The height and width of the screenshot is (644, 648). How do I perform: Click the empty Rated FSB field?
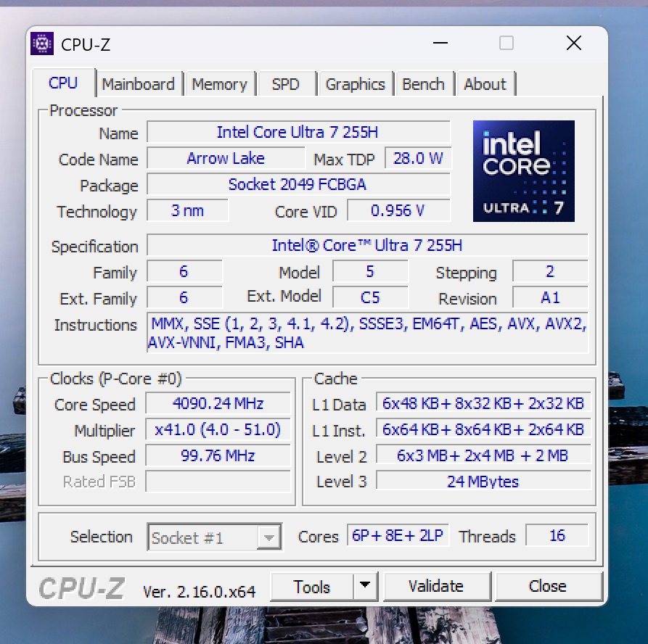(x=218, y=482)
